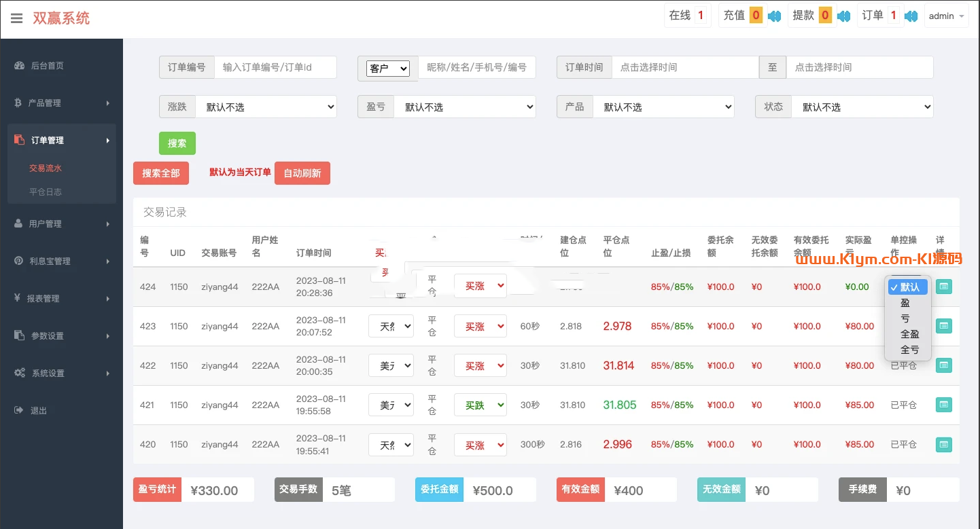The height and width of the screenshot is (529, 980).
Task: Select 全盈 option in open dropdown
Action: click(x=909, y=334)
